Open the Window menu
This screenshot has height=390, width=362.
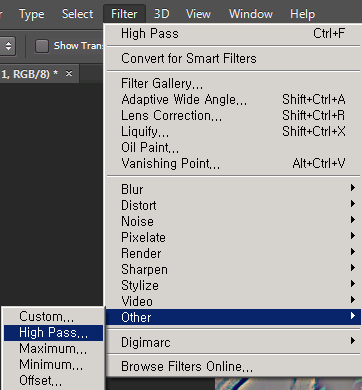pyautogui.click(x=251, y=14)
